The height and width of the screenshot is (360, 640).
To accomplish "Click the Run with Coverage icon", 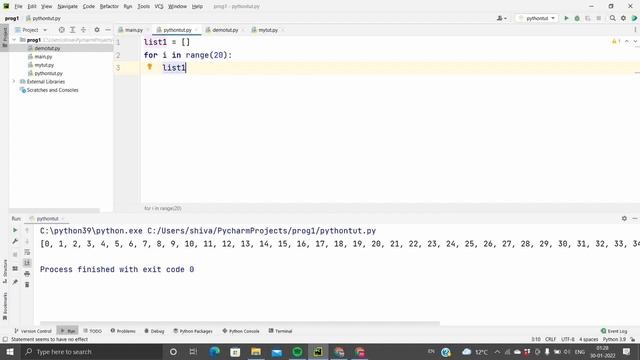I will pos(588,18).
